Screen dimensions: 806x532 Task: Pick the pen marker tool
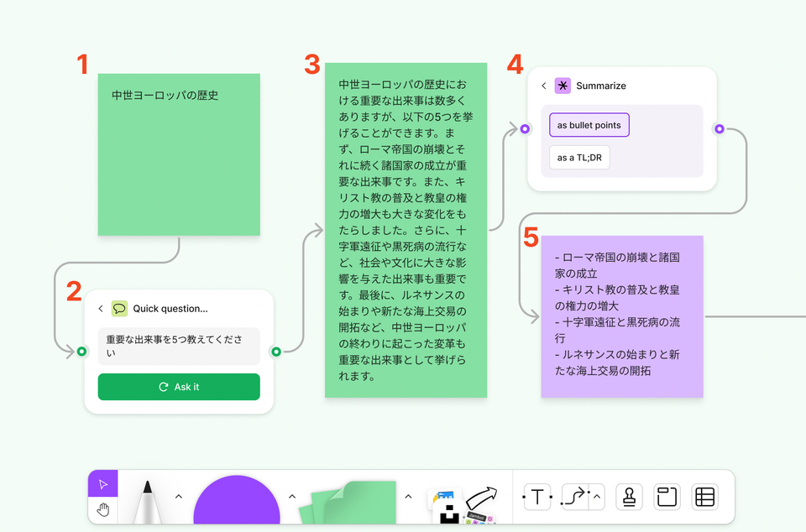point(147,501)
